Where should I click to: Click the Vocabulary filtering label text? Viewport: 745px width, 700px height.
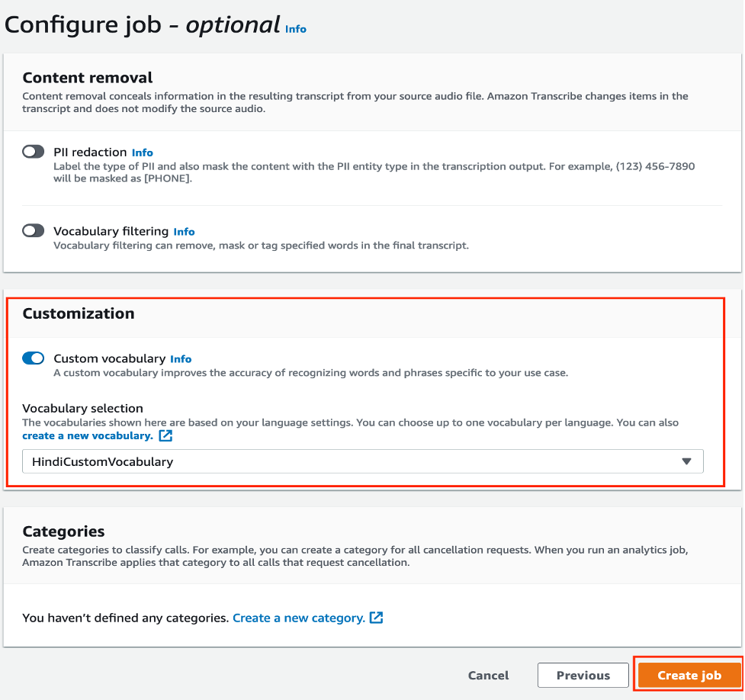pos(111,231)
